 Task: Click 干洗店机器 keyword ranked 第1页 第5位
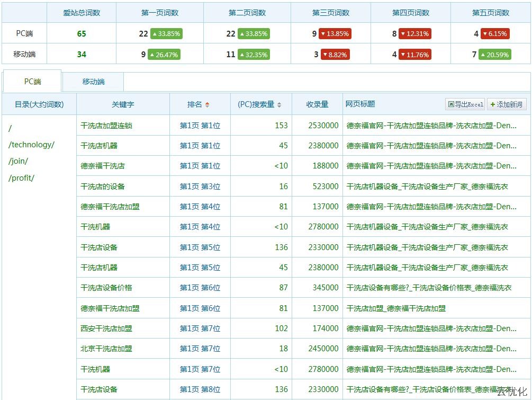99,268
